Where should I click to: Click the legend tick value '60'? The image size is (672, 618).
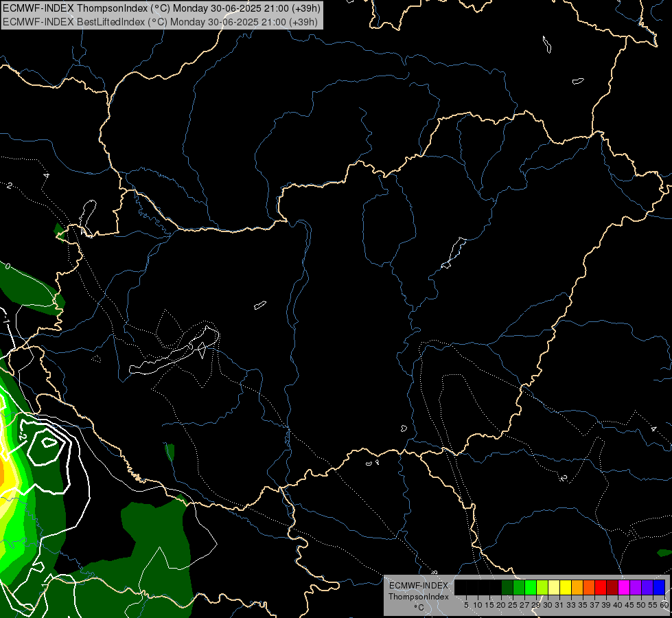coord(664,605)
